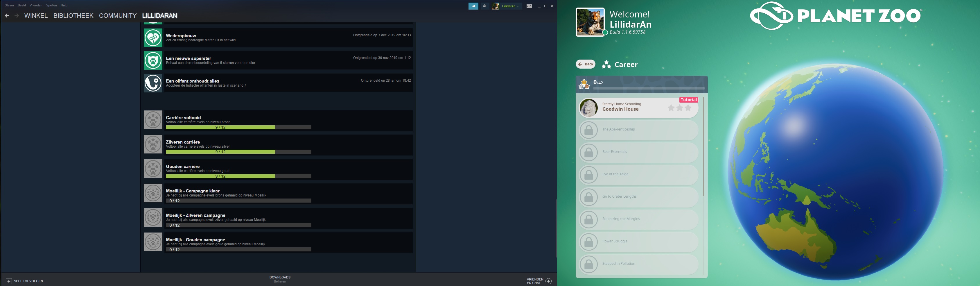Click 'Power Struggle' scenario label

click(615, 241)
